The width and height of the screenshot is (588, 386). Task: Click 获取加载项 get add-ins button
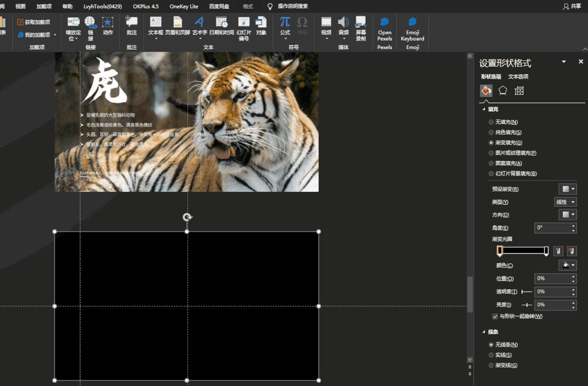[x=34, y=22]
